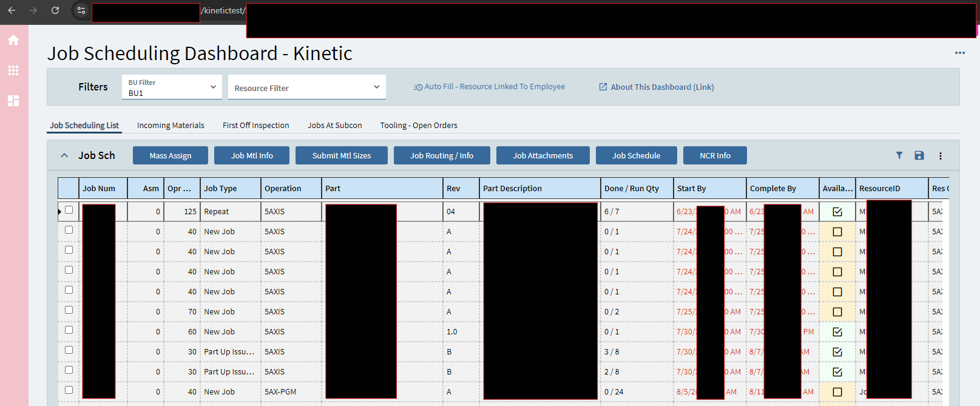Select row checkbox for 5AX-PGM job
The height and width of the screenshot is (406, 980).
(69, 390)
